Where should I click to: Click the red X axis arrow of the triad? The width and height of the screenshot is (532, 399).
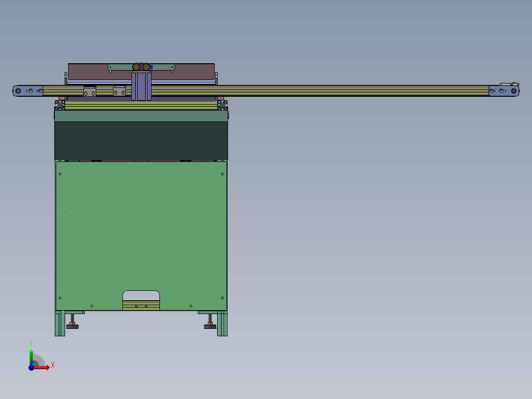pyautogui.click(x=42, y=367)
